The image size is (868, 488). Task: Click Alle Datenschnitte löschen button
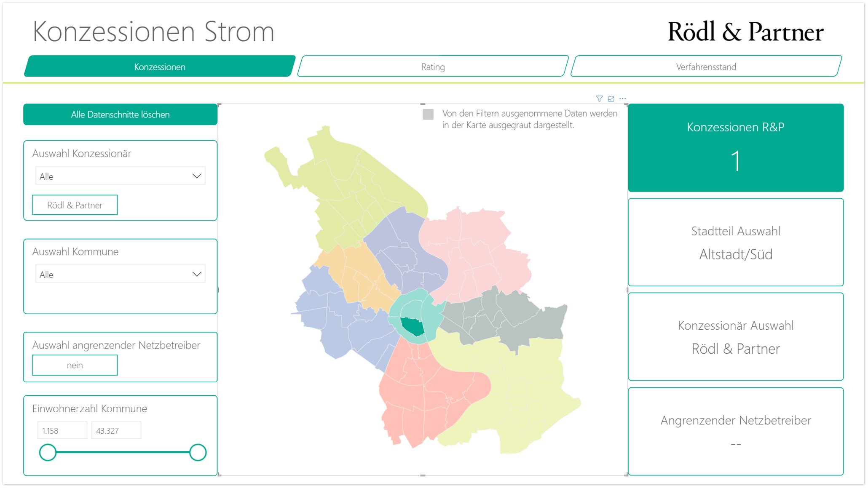tap(120, 115)
